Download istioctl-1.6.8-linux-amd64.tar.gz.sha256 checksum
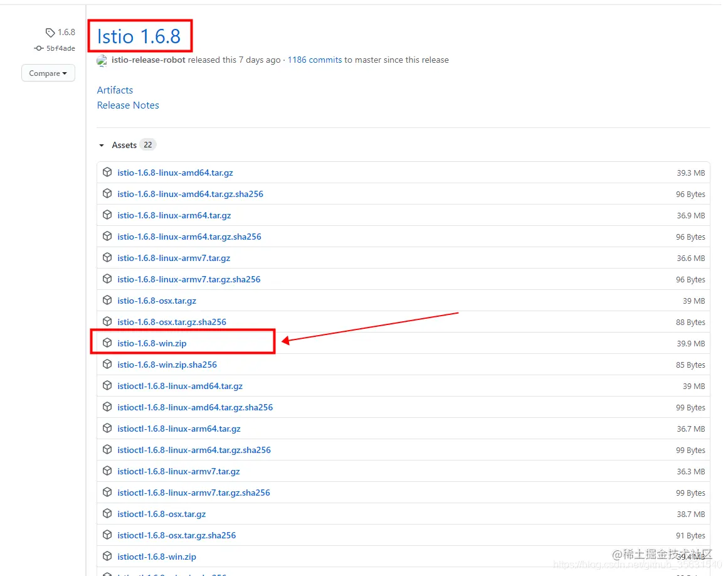 point(195,408)
